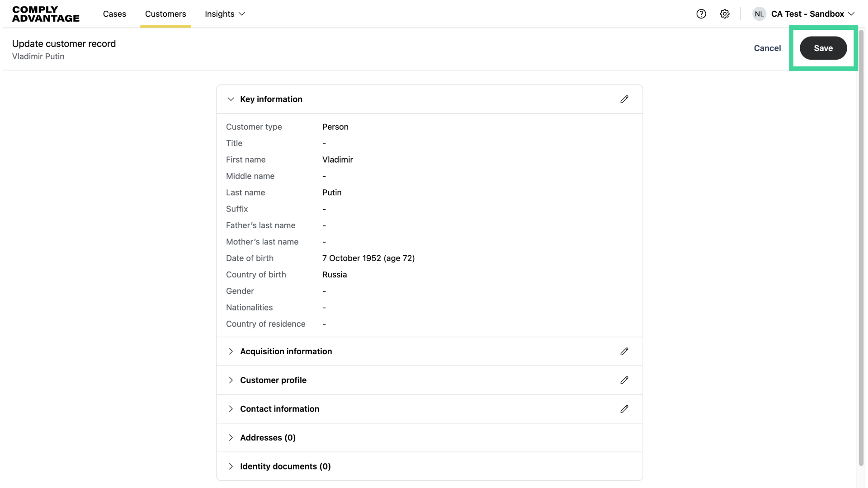Expand the Customer profile section

[x=231, y=380]
